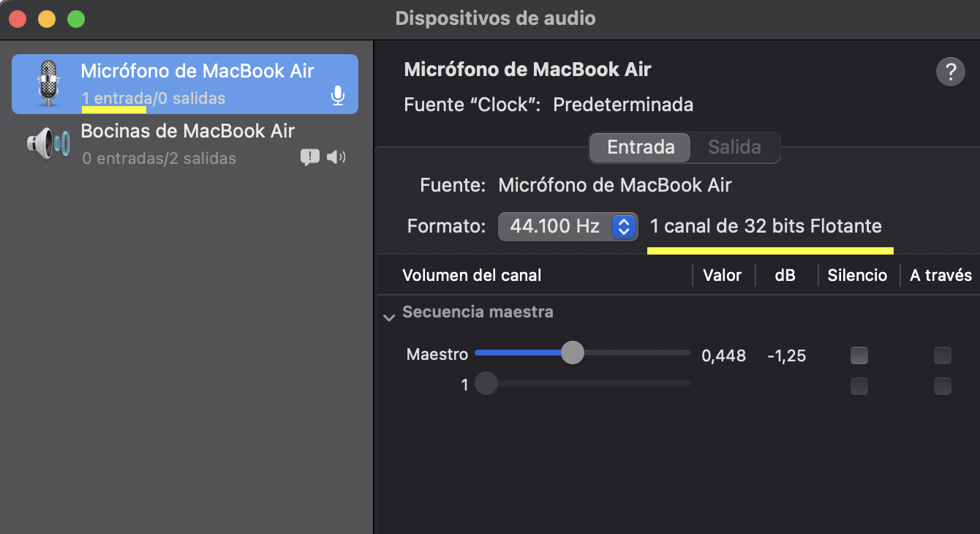980x534 pixels.
Task: Open help with the question mark button
Action: 950,72
